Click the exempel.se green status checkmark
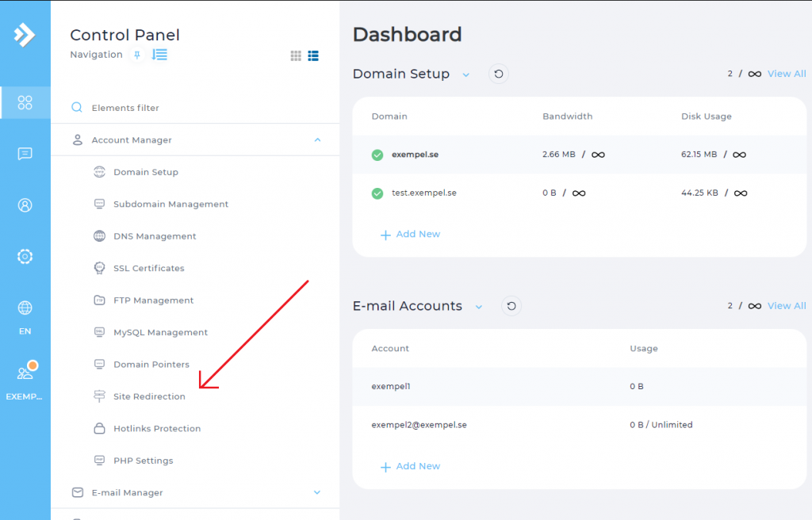Image resolution: width=812 pixels, height=520 pixels. point(377,155)
